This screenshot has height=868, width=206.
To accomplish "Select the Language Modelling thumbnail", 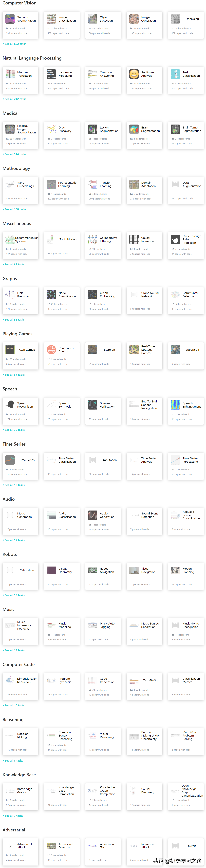I will click(51, 74).
